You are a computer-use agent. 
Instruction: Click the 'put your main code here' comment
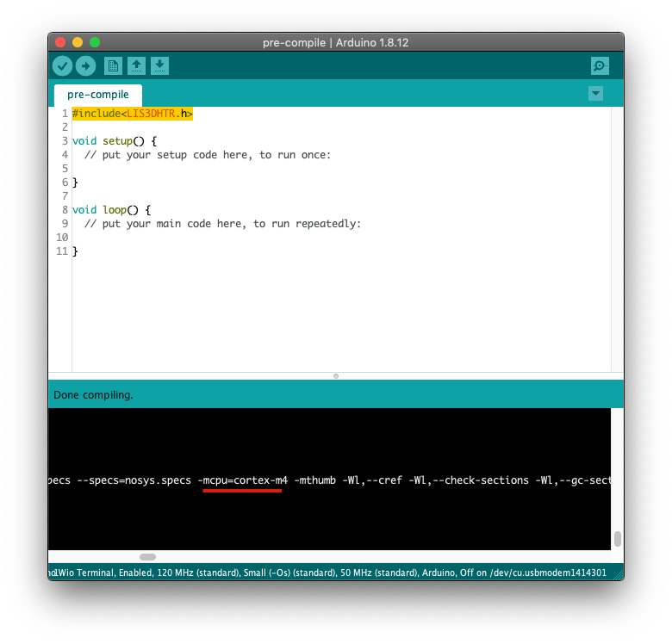click(222, 224)
